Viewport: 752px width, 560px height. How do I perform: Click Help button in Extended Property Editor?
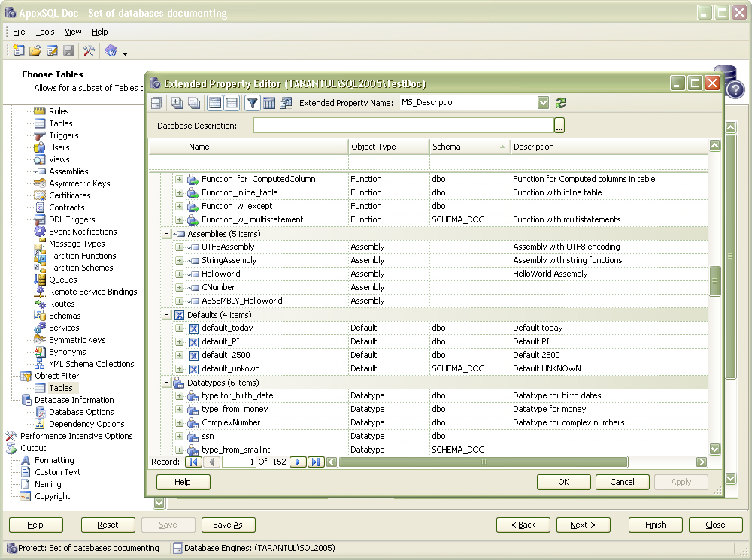[x=183, y=483]
